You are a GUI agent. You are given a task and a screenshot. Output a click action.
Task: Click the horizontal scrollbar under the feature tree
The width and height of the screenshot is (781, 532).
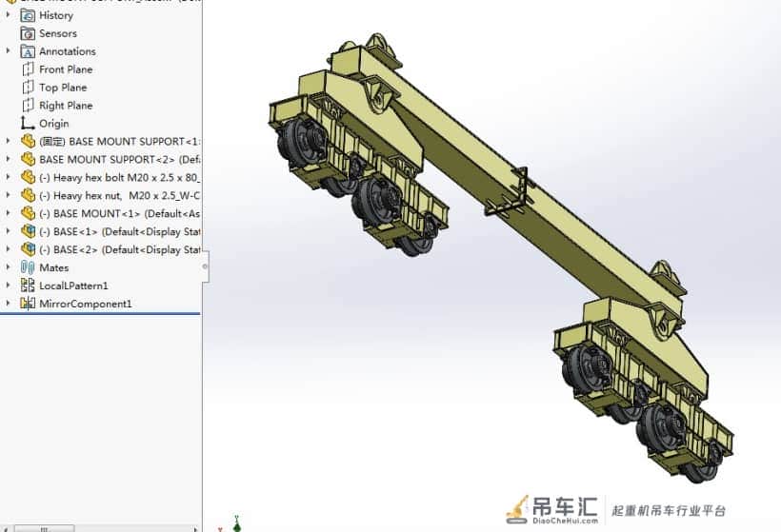pyautogui.click(x=45, y=528)
